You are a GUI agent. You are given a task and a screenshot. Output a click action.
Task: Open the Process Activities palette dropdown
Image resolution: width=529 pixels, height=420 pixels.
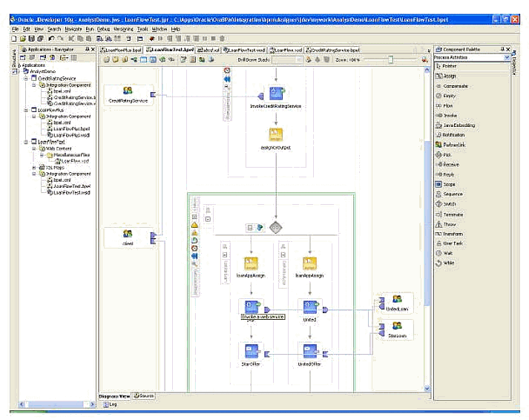[507, 57]
